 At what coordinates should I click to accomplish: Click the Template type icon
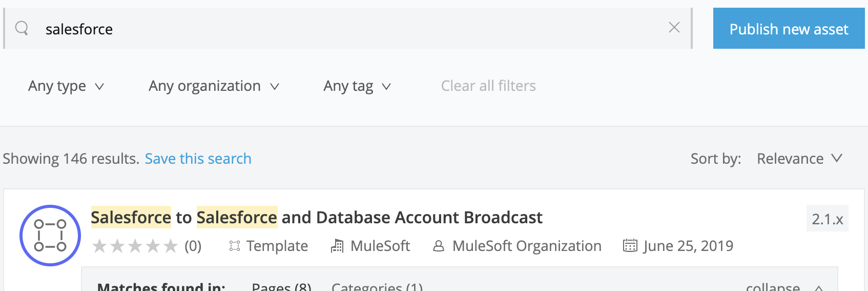click(235, 246)
